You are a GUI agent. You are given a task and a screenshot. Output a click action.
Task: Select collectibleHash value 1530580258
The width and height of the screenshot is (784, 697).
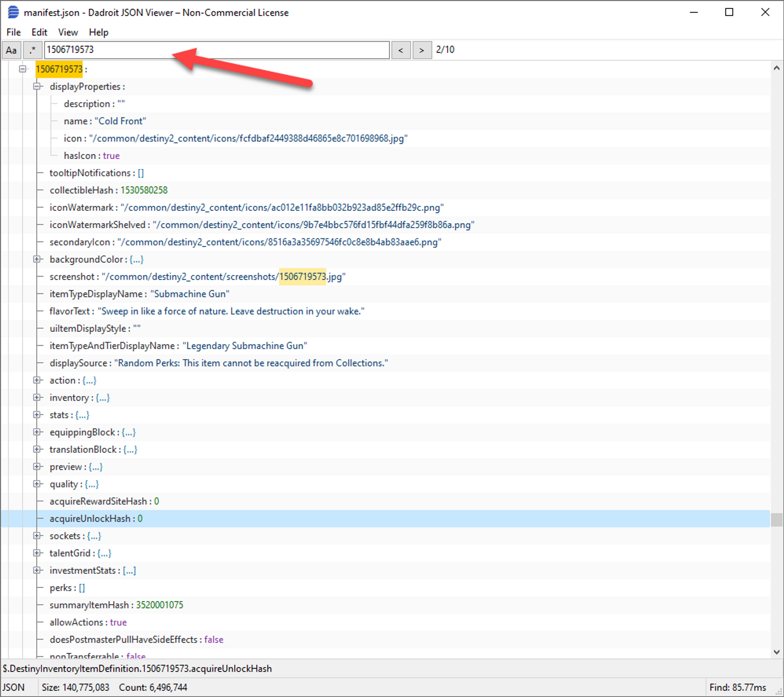click(x=144, y=190)
